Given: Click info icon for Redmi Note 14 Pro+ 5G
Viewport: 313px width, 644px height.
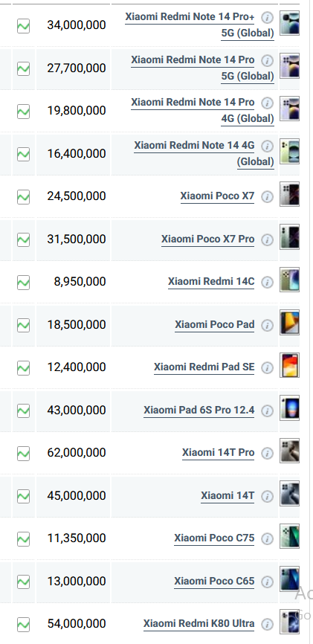Looking at the screenshot, I should [x=268, y=17].
